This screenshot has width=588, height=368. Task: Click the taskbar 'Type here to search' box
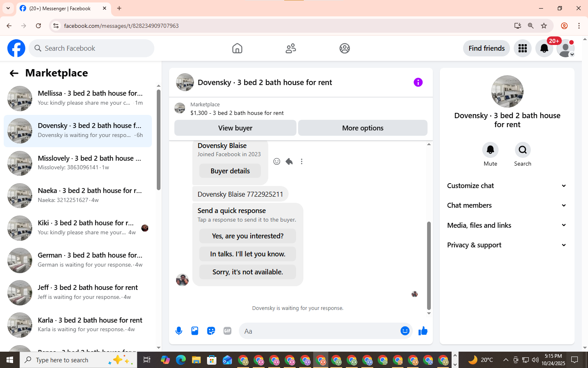78,360
